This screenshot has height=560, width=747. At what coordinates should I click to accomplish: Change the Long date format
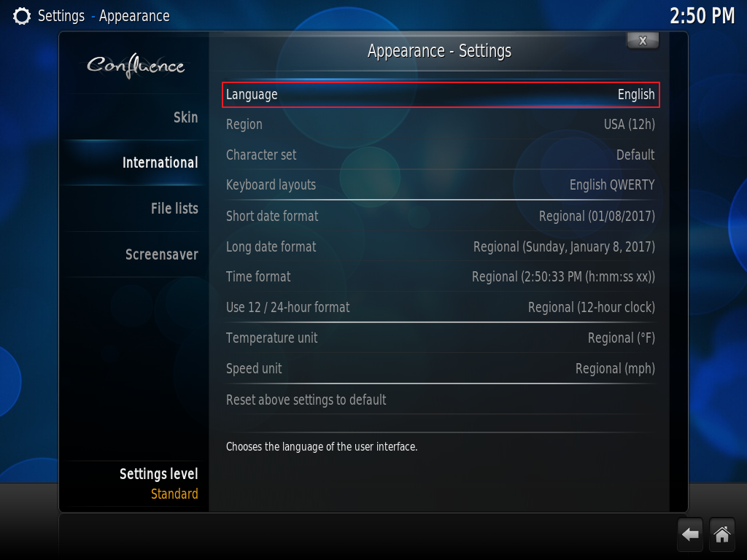[x=441, y=246]
